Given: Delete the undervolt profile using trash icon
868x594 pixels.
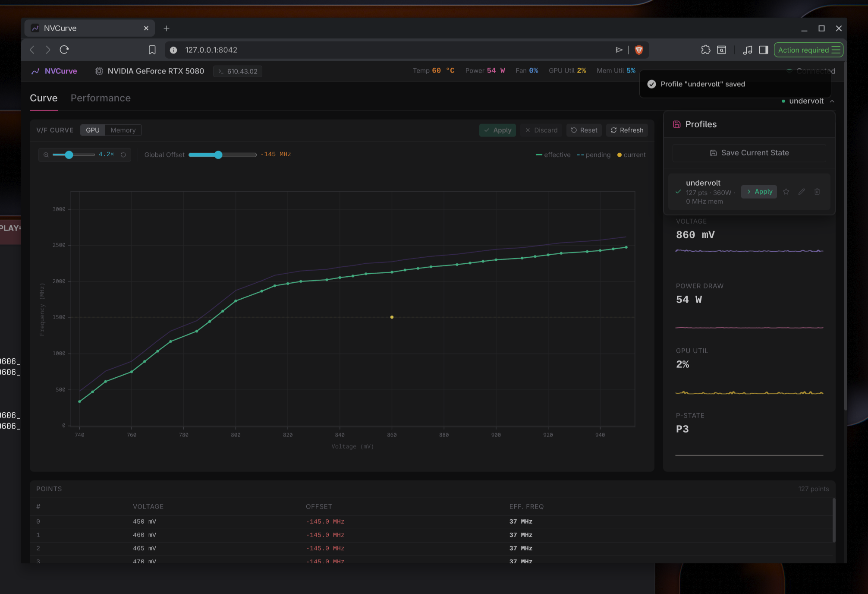Looking at the screenshot, I should [817, 192].
